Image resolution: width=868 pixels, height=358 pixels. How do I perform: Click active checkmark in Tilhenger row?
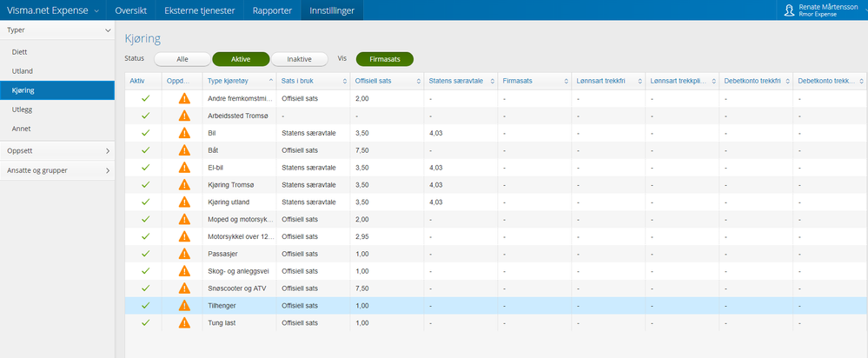coord(146,305)
